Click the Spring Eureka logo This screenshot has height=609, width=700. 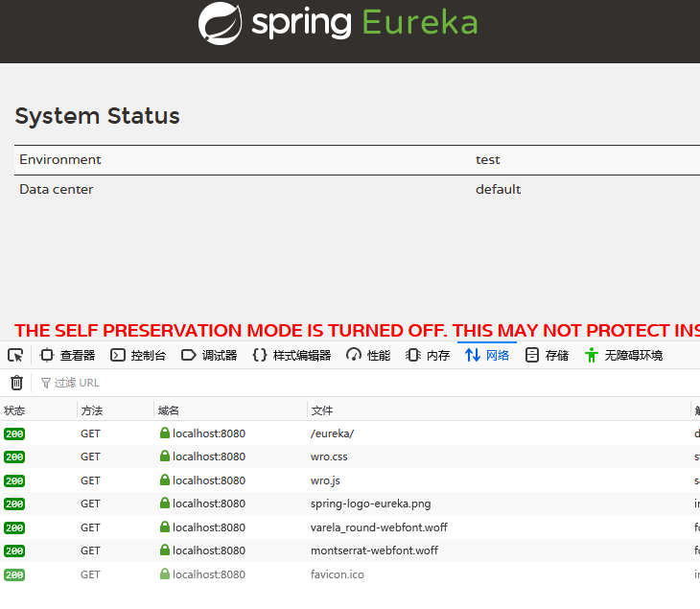(338, 23)
